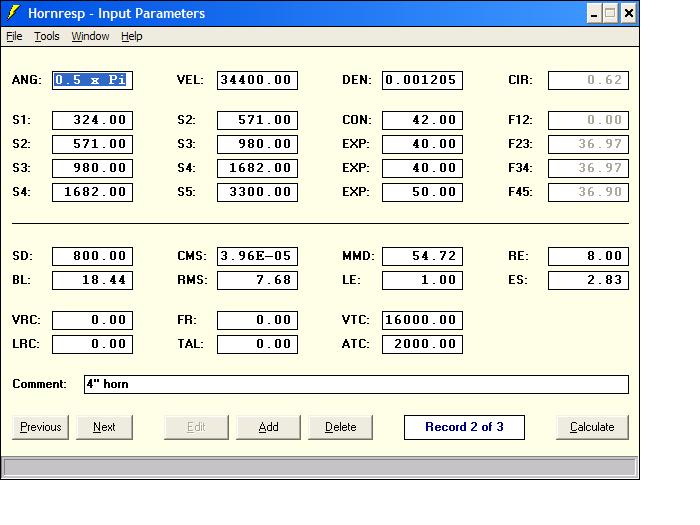Select the FR input field
This screenshot has height=525, width=700.
[x=257, y=321]
